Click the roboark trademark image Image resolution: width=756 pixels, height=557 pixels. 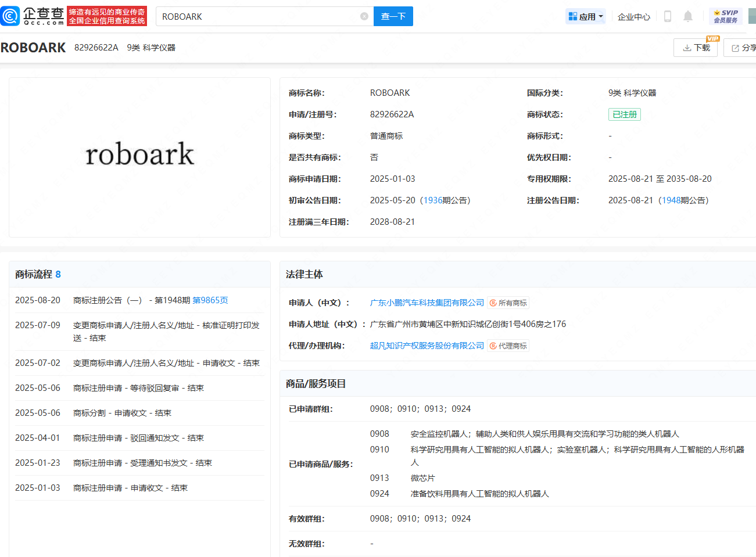[x=139, y=154]
